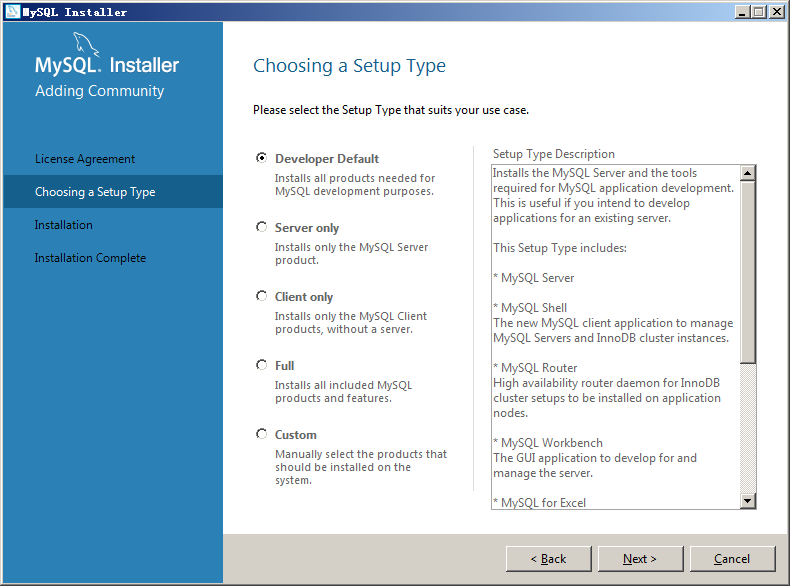
Task: Click the 'Server only' label text
Action: pyautogui.click(x=307, y=228)
